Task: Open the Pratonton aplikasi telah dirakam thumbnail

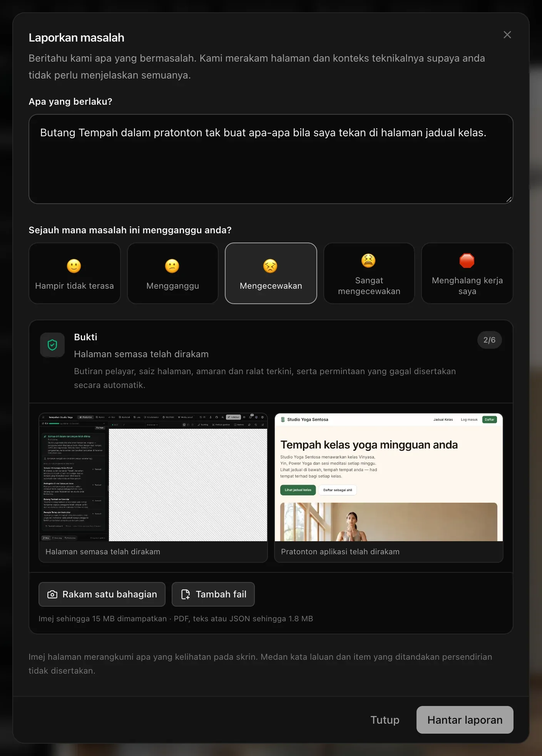Action: pyautogui.click(x=388, y=488)
